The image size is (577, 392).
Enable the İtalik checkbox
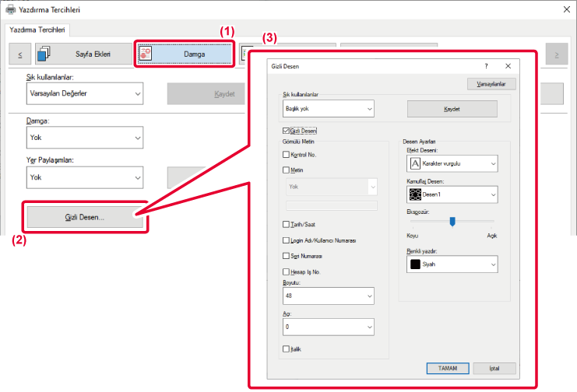(x=287, y=349)
